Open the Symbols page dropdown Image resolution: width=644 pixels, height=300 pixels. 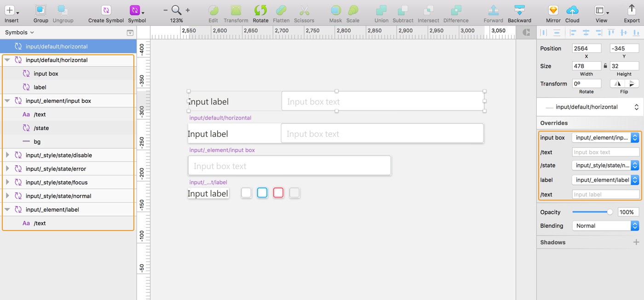pos(19,33)
